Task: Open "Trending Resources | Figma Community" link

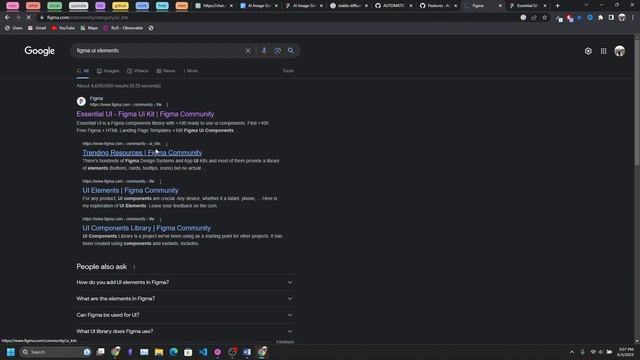Action: (x=142, y=153)
